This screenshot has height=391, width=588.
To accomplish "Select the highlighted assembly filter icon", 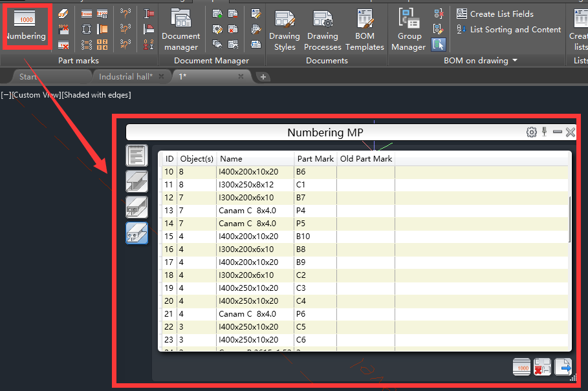I will click(137, 233).
